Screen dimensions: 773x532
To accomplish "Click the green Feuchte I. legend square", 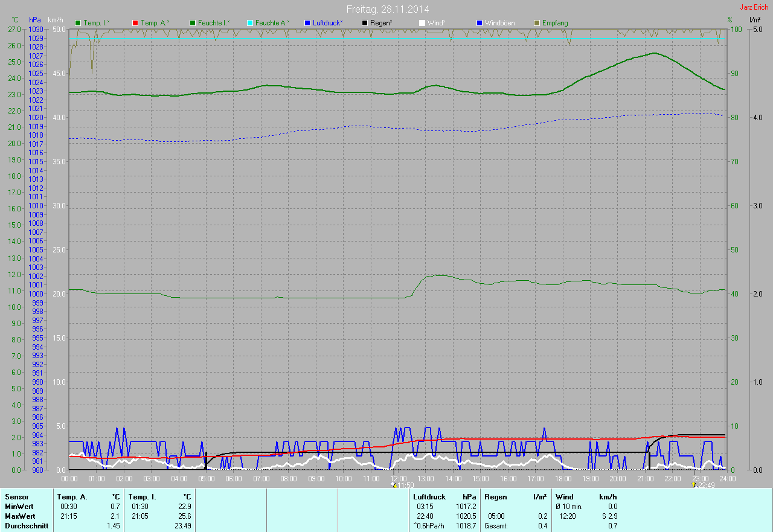I will coord(194,23).
